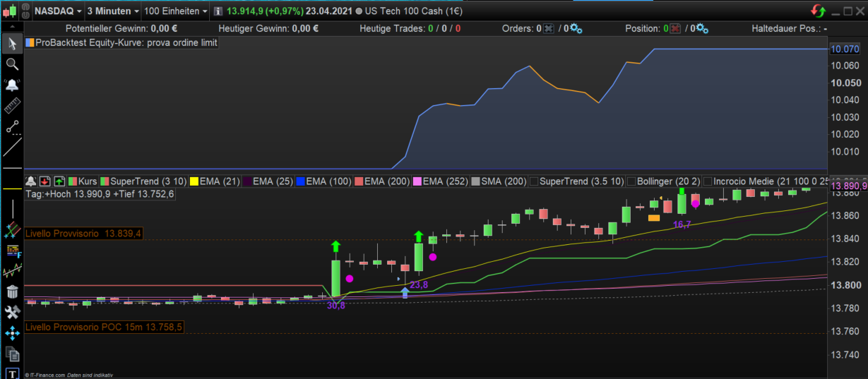Click the 10.070 equity axis value

pos(845,49)
